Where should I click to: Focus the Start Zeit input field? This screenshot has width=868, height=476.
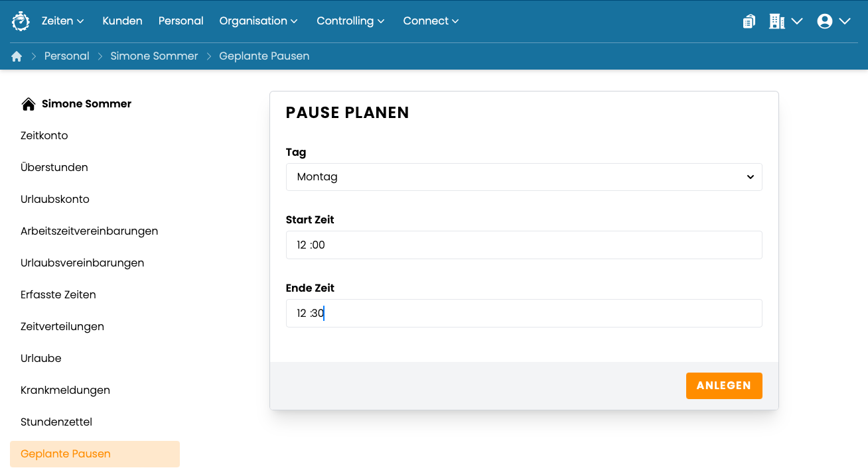524,245
